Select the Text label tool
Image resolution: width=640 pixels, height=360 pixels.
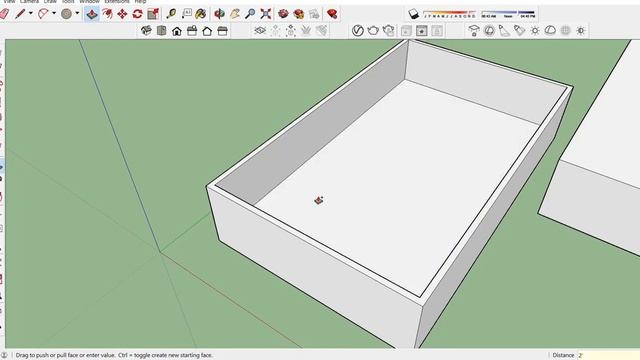(x=187, y=14)
